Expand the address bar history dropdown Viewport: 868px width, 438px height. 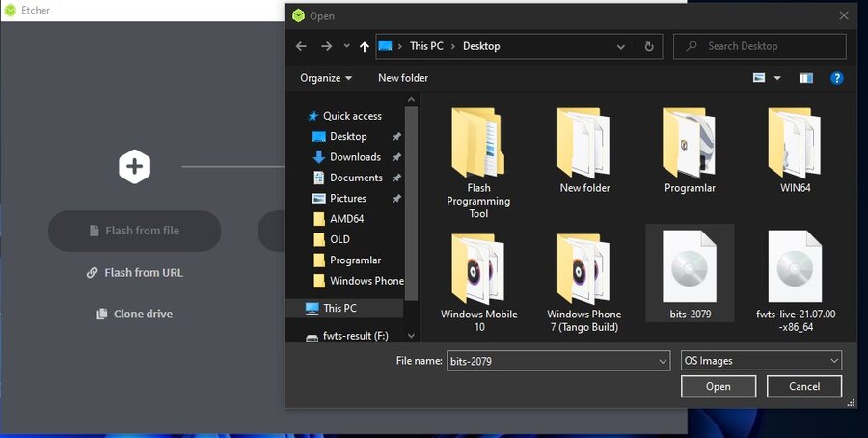[621, 47]
